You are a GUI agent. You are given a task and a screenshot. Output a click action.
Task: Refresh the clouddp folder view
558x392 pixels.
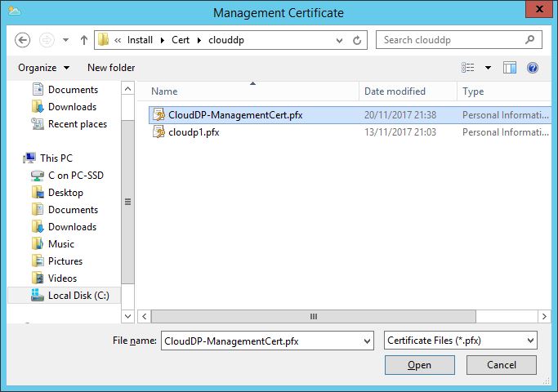(x=357, y=40)
